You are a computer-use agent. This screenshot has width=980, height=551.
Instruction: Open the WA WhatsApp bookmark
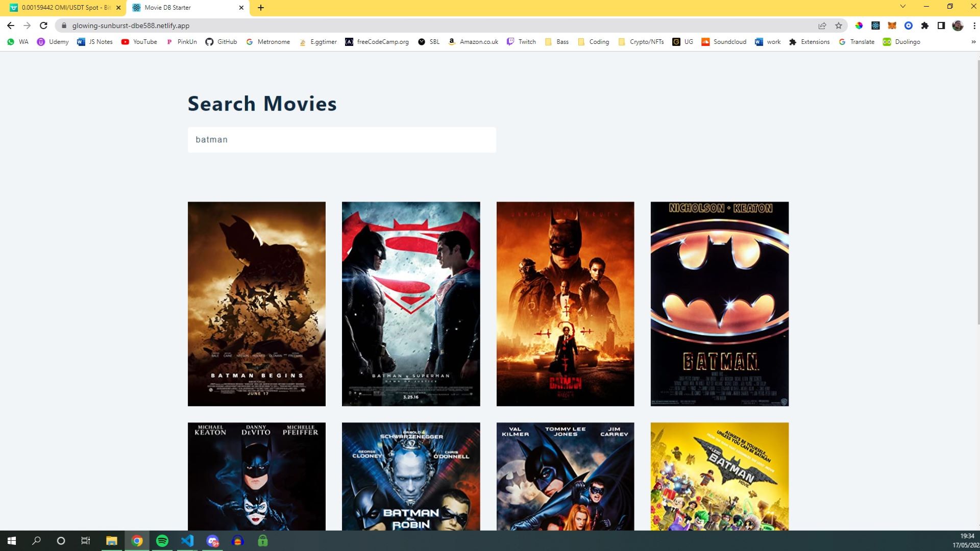pos(18,42)
